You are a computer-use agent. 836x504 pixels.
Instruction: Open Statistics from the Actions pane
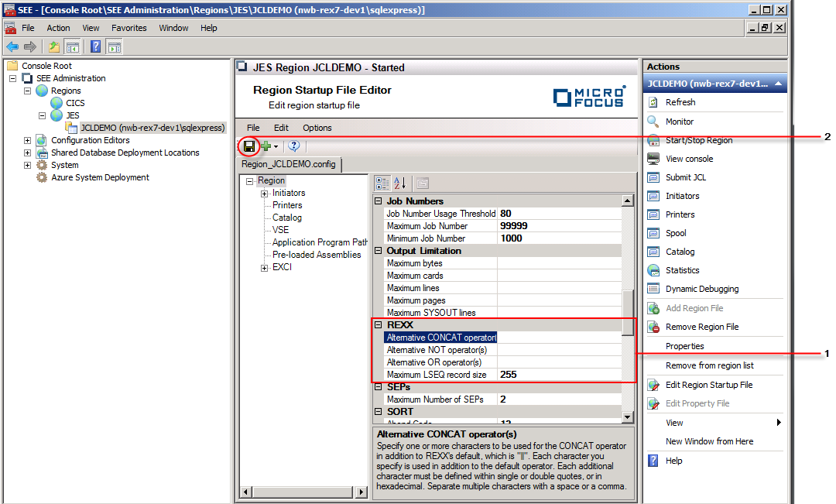click(682, 270)
